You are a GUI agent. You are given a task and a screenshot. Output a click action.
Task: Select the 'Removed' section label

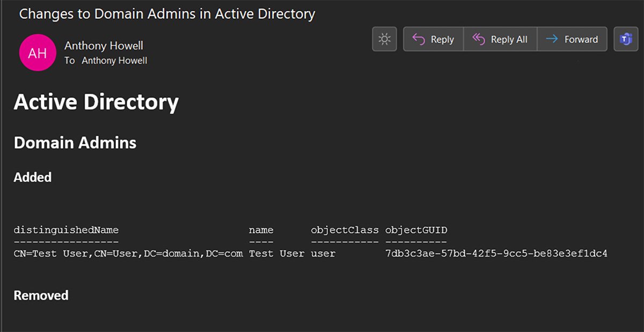pyautogui.click(x=41, y=295)
